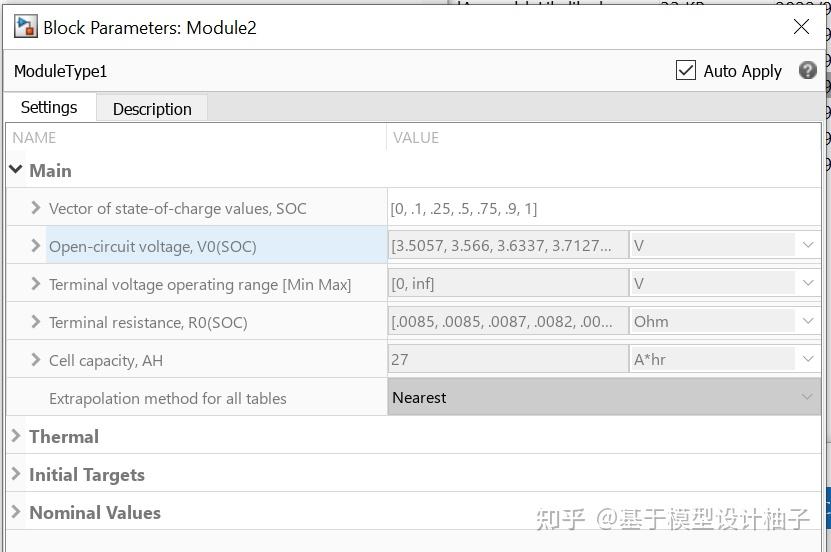Click the SOC vector value field
The width and height of the screenshot is (831, 552).
pos(604,208)
